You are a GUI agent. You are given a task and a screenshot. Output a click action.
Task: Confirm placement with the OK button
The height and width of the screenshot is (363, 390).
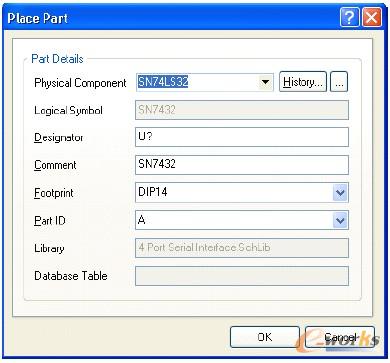click(x=265, y=337)
